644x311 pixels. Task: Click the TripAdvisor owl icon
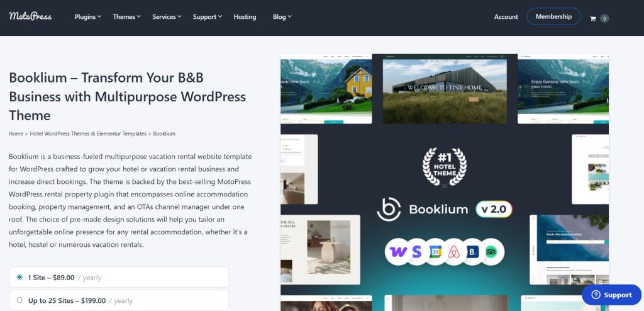(x=491, y=252)
